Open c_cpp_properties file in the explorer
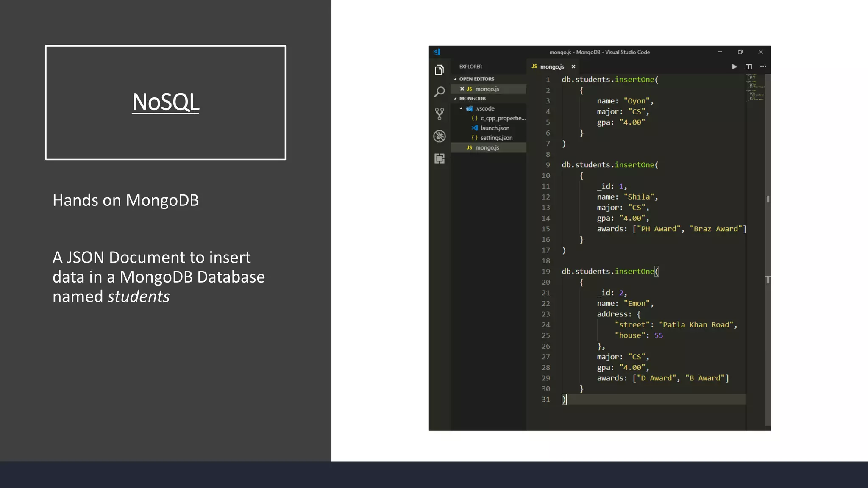Viewport: 868px width, 488px height. 503,118
